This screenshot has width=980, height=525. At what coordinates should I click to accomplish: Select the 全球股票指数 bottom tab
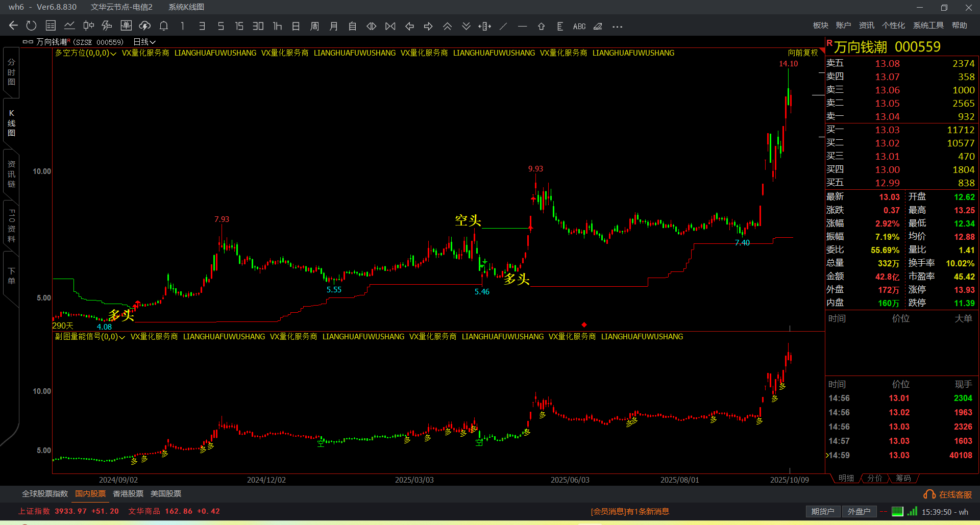pyautogui.click(x=45, y=494)
